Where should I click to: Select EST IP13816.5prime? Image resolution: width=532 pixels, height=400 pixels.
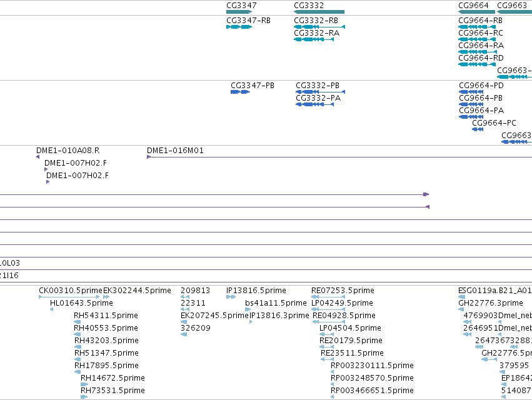256,291
